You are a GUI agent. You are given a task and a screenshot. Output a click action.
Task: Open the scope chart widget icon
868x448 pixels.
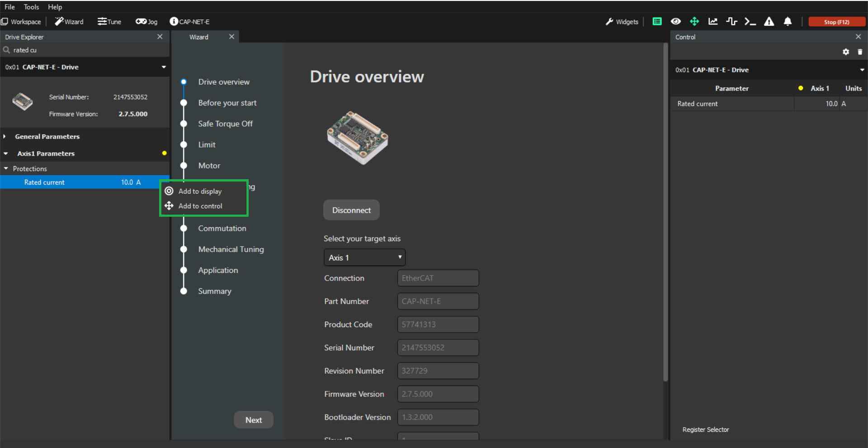pyautogui.click(x=713, y=21)
